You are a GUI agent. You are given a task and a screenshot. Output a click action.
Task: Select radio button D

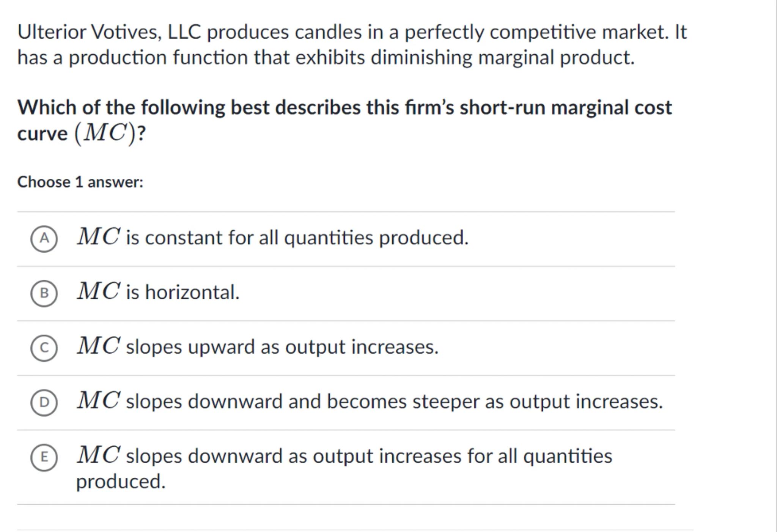[44, 403]
